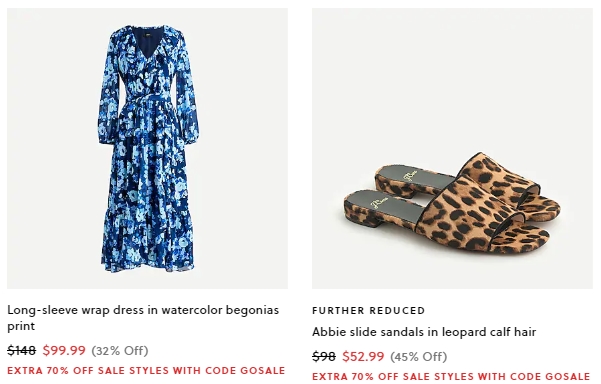The height and width of the screenshot is (384, 601).
Task: Click the FURTHER REDUCED badge
Action: pyautogui.click(x=368, y=310)
